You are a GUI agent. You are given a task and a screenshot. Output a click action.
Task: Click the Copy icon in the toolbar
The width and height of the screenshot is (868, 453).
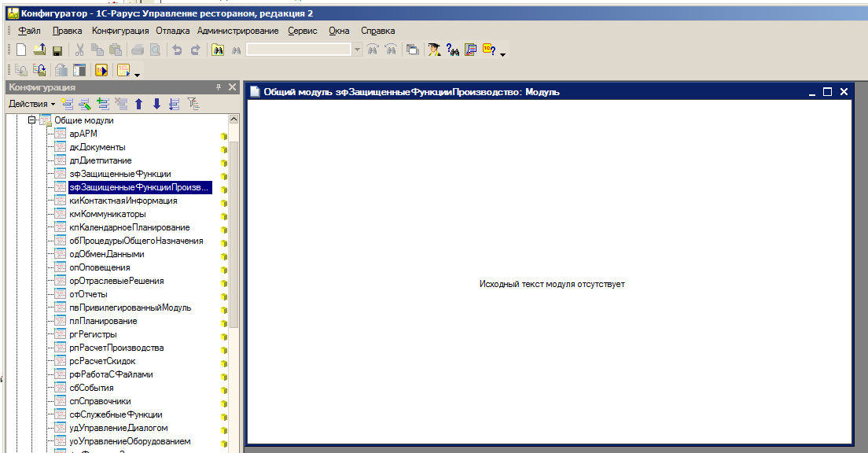(x=97, y=50)
